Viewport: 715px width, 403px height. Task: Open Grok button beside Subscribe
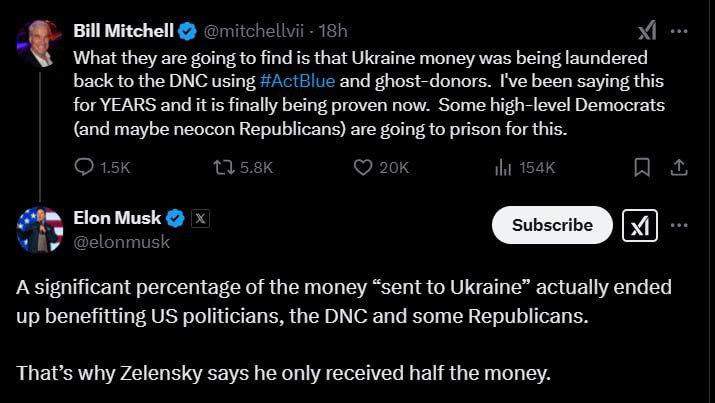click(640, 226)
